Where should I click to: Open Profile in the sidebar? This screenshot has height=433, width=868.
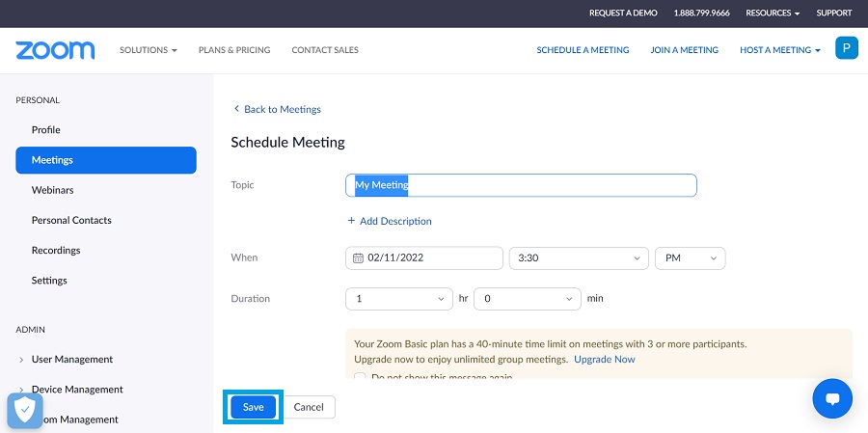(x=46, y=129)
